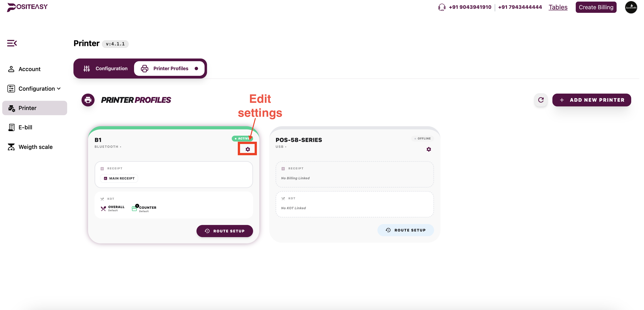Open E-bill in the sidebar
644x310 pixels.
coord(25,128)
